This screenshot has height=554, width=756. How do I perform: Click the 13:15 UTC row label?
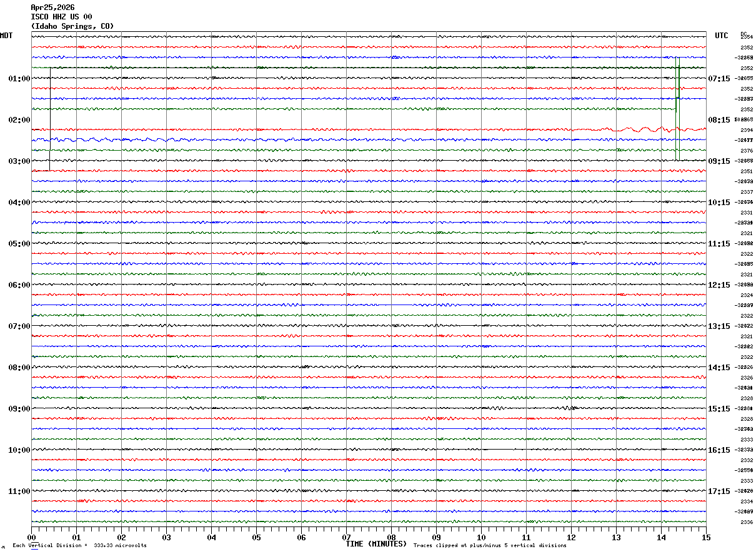click(719, 326)
